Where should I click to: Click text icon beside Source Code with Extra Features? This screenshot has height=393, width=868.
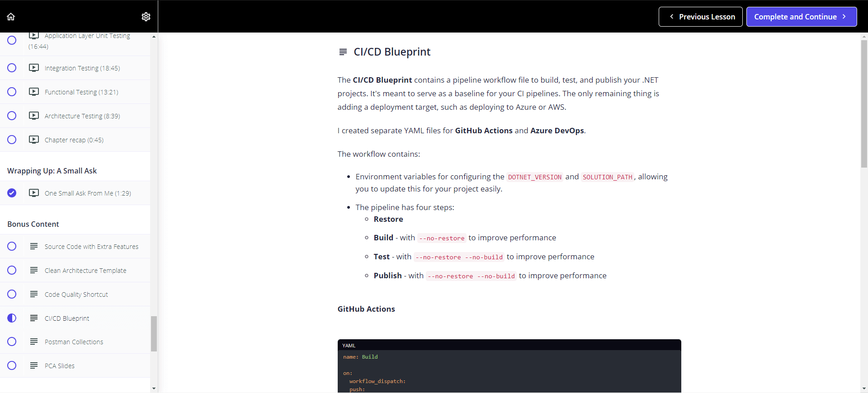click(34, 246)
